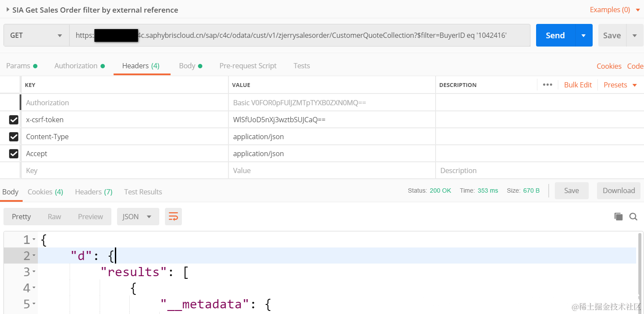The image size is (644, 314).
Task: Collapse the request title disclosure triangle
Action: [8, 9]
